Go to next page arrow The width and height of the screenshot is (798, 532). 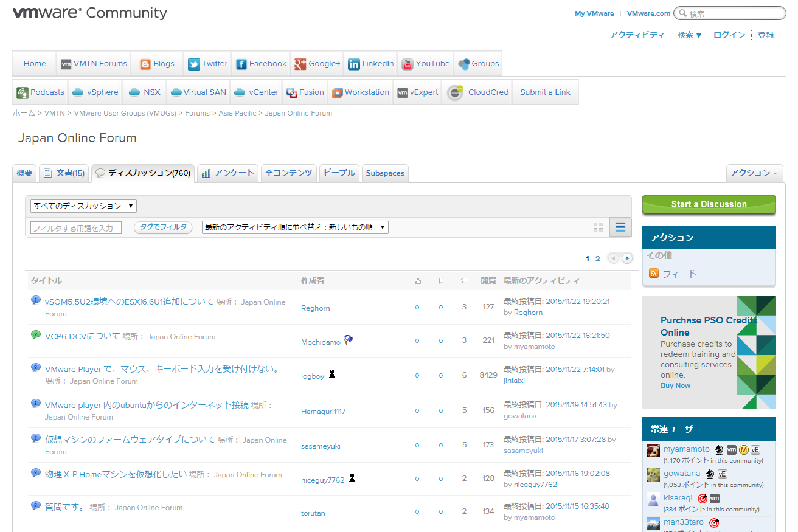click(627, 258)
